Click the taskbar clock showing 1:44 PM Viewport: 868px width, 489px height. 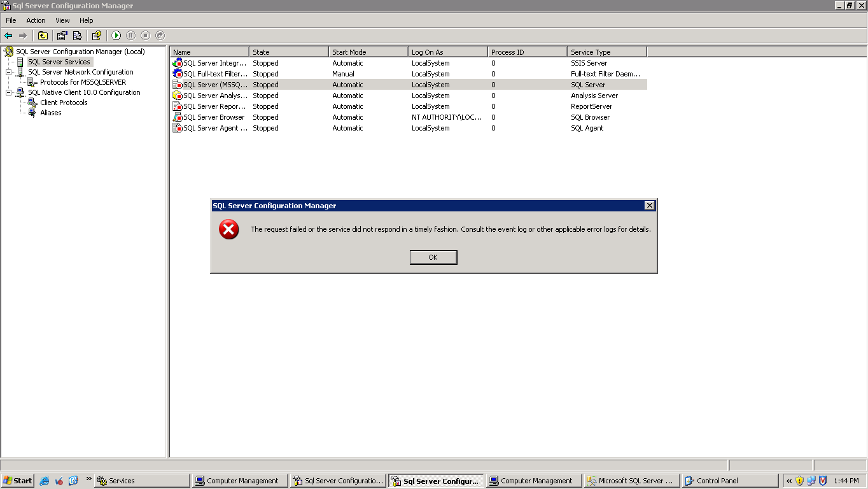(x=846, y=481)
